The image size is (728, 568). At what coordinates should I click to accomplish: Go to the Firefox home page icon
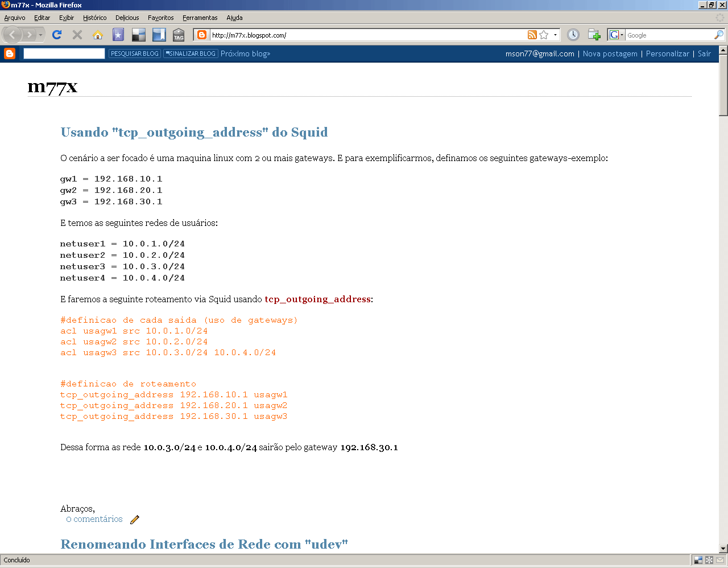click(98, 35)
